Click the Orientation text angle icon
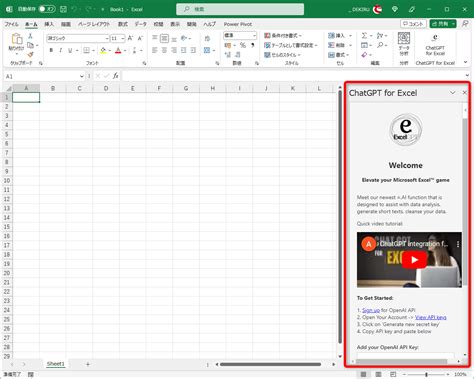 point(184,38)
